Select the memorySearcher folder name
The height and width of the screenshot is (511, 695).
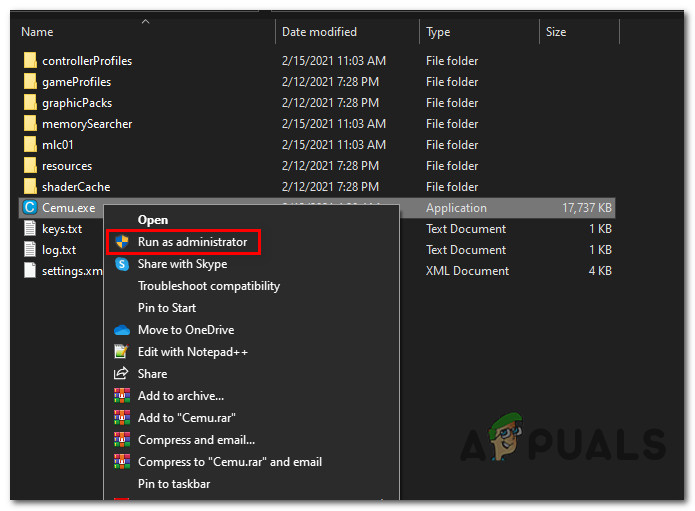87,124
